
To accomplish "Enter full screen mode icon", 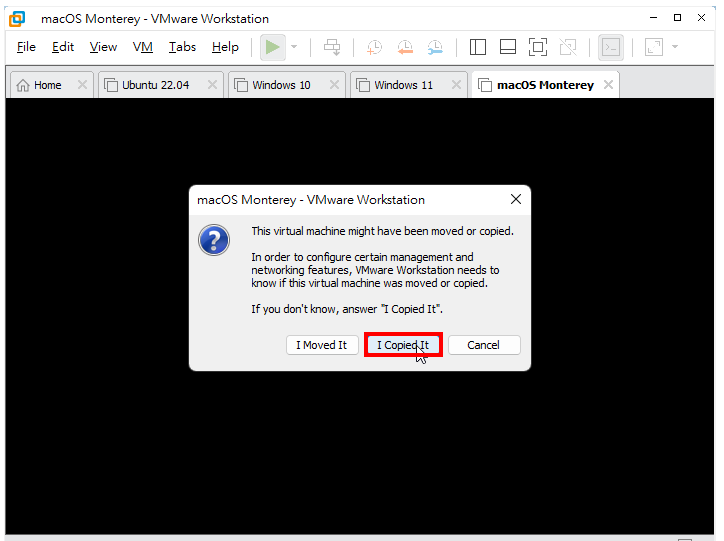I will click(538, 47).
